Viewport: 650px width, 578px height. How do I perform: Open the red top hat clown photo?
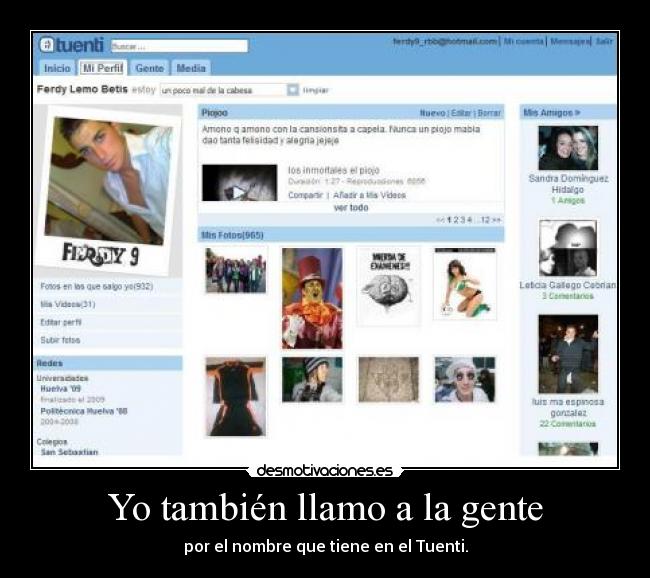pyautogui.click(x=312, y=298)
